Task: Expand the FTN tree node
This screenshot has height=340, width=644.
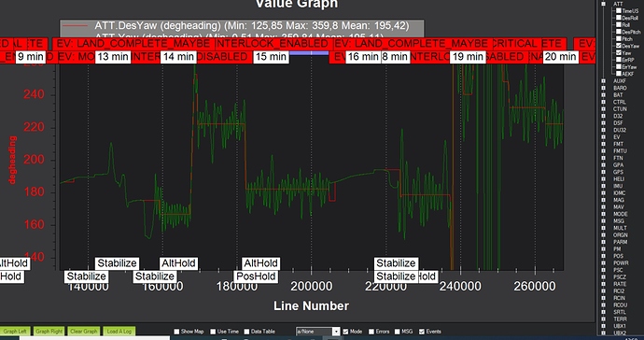Action: tap(603, 158)
